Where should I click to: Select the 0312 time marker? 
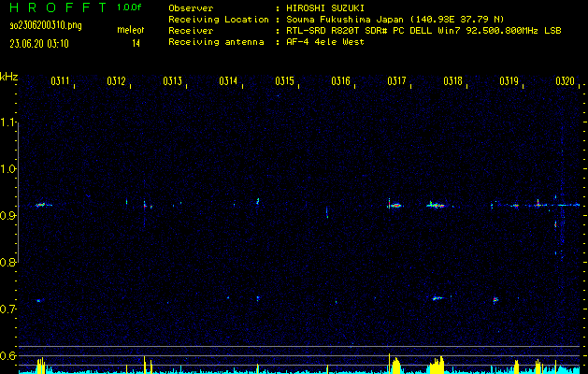(117, 81)
